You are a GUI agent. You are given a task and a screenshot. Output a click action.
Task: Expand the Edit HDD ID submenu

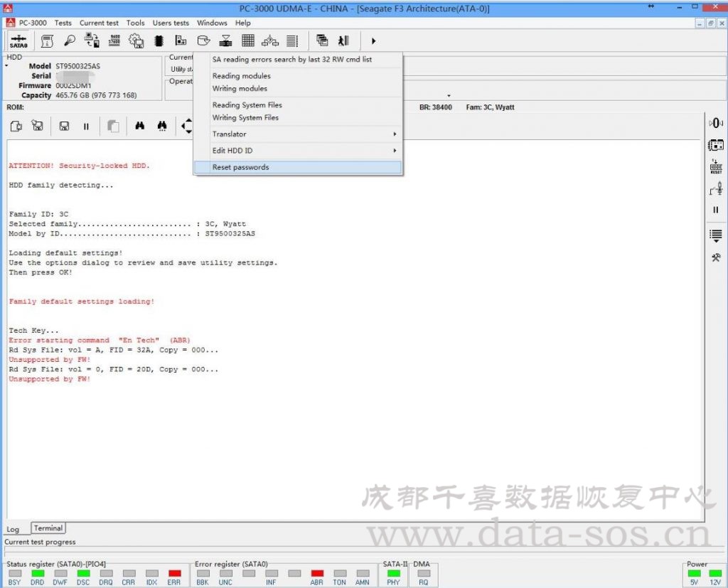[233, 150]
